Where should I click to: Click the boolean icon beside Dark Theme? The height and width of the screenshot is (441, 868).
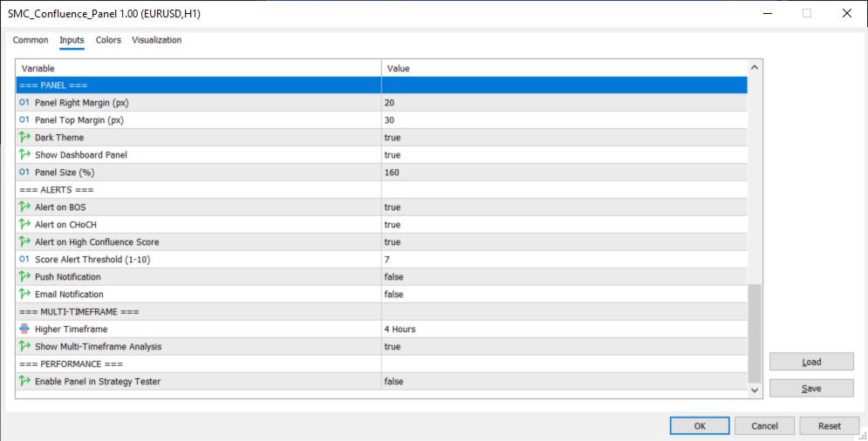[x=24, y=137]
